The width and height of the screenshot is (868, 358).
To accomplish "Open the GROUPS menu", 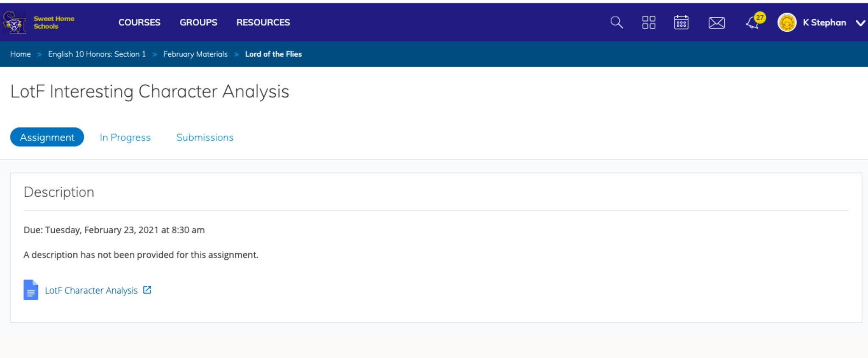I will click(198, 22).
